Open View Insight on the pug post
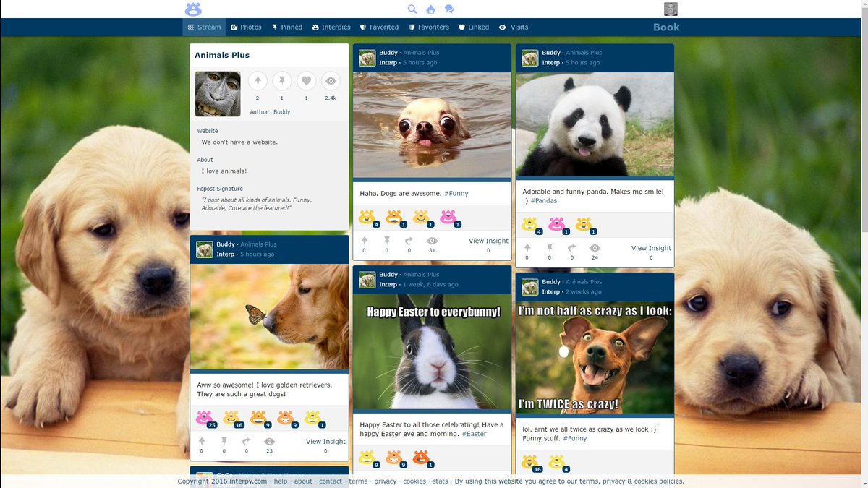The height and width of the screenshot is (488, 868). pyautogui.click(x=488, y=241)
